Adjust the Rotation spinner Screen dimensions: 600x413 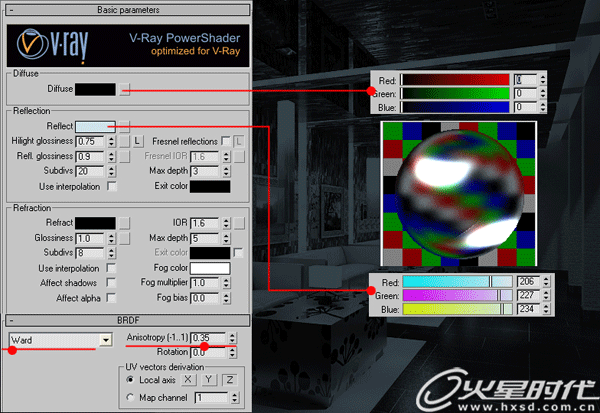pos(232,352)
